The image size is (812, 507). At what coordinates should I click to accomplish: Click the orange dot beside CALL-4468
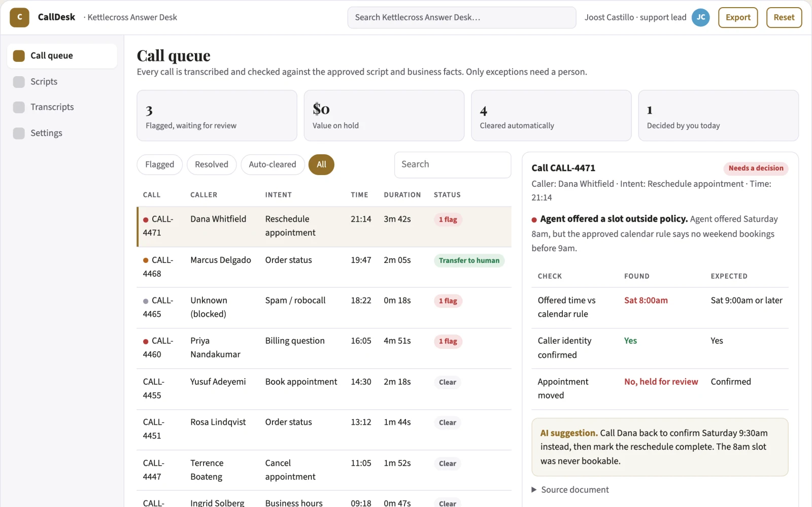[146, 260]
